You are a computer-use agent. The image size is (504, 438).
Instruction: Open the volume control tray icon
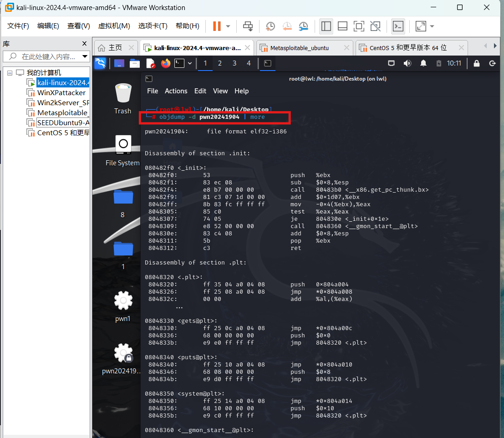pos(407,63)
